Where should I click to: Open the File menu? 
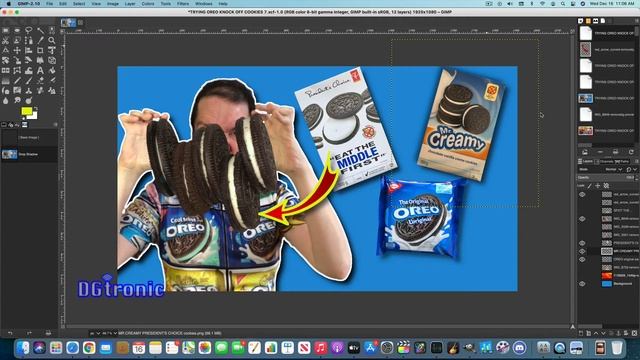tap(49, 3)
